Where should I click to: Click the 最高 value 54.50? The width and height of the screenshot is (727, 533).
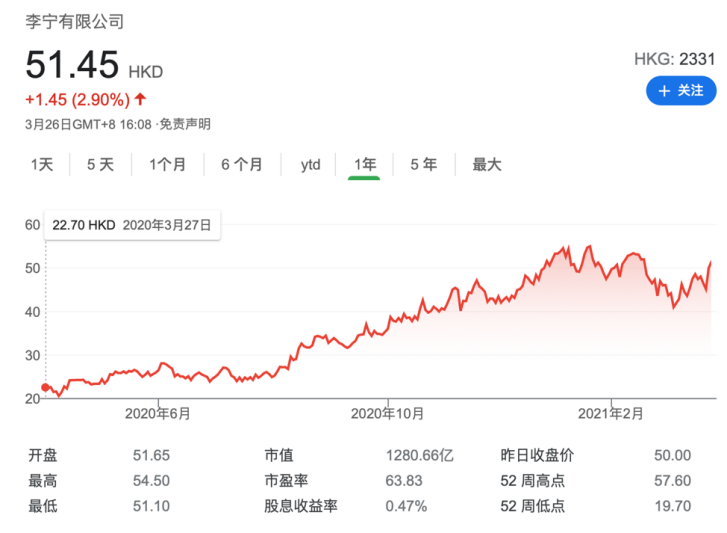click(x=151, y=481)
